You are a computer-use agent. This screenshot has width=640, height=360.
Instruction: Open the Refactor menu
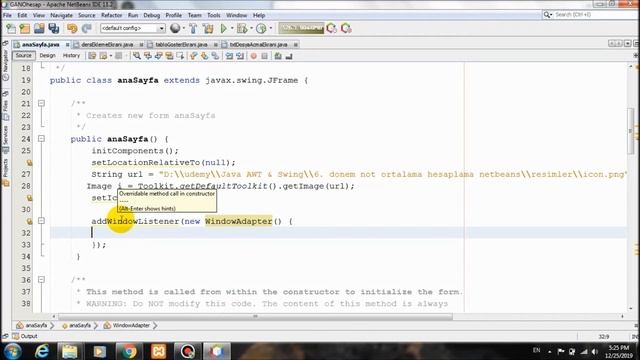(x=111, y=15)
